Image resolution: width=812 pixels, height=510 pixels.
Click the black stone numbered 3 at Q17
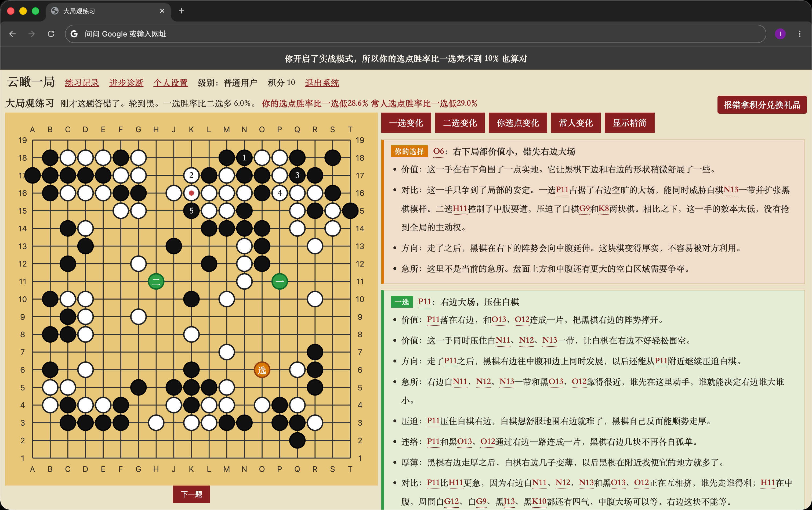[297, 175]
